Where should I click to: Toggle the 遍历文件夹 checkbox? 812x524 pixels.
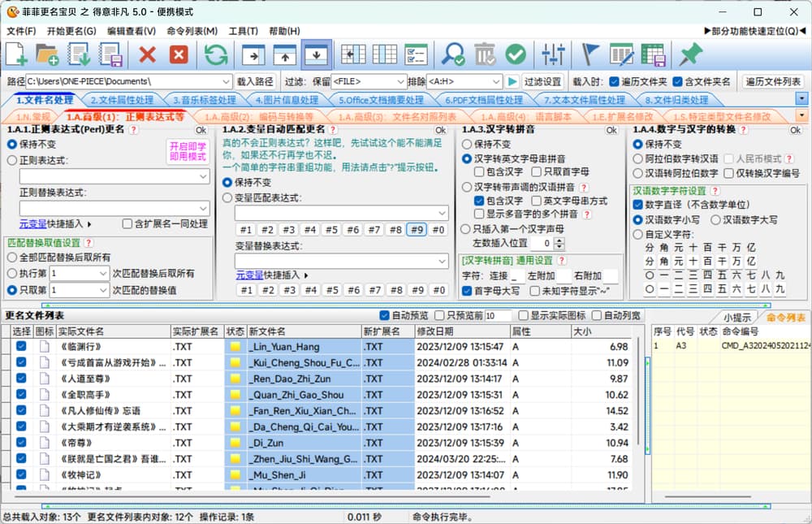(x=614, y=81)
